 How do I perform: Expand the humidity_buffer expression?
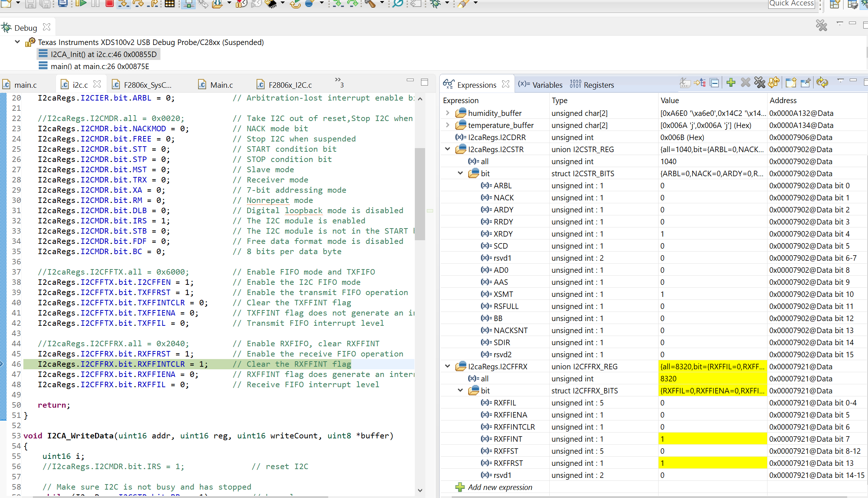pos(447,113)
